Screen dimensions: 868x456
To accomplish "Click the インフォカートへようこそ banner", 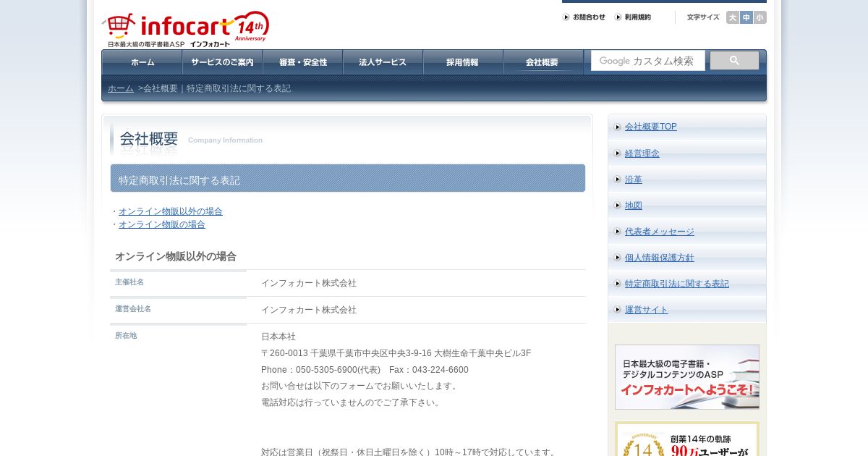I will click(687, 377).
